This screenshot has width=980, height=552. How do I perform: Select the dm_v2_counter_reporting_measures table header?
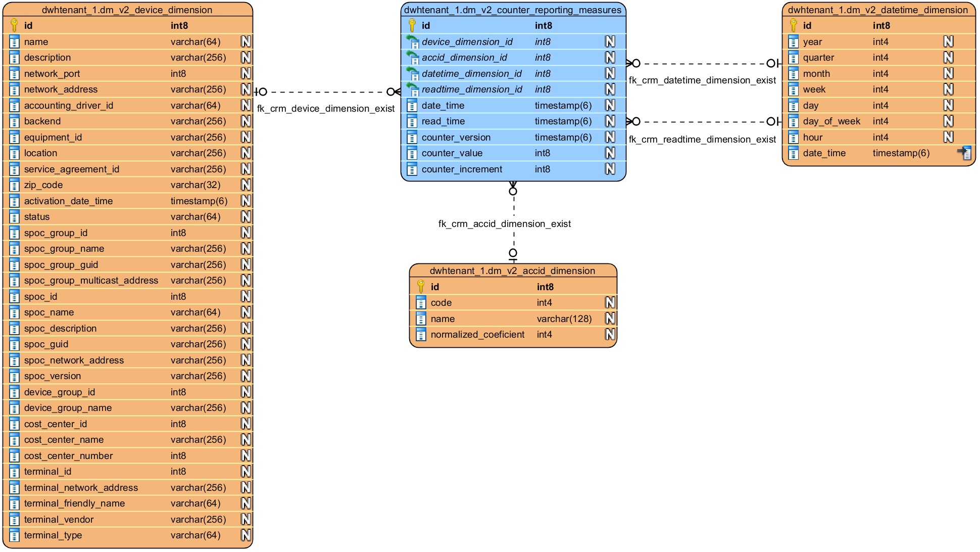click(x=513, y=10)
